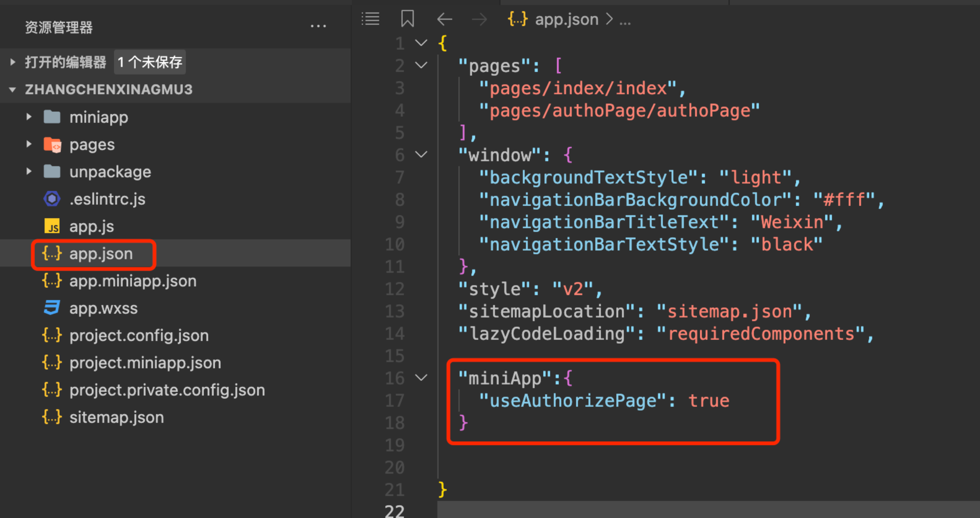Click the miniapp folder icon

[x=52, y=117]
